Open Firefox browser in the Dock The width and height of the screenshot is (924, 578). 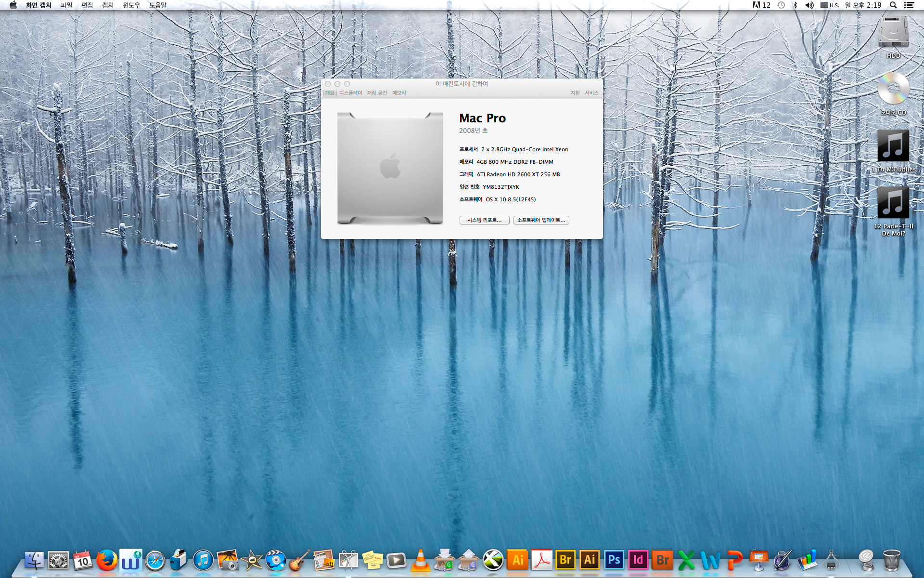[x=107, y=560]
